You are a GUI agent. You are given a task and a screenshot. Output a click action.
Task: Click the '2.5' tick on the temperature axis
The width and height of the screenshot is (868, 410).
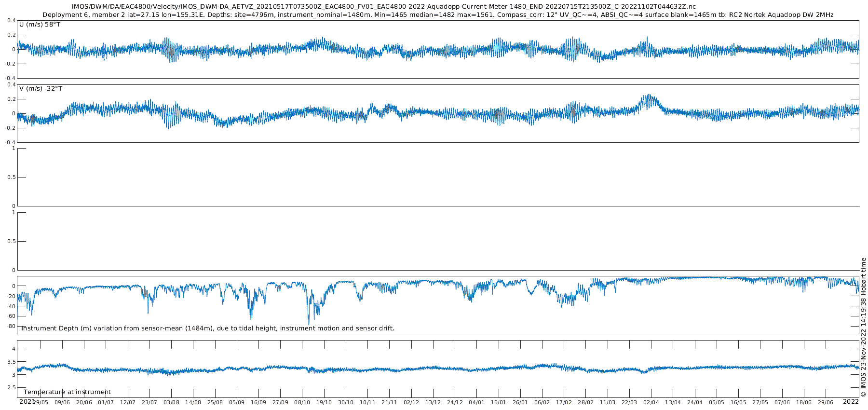pos(11,388)
